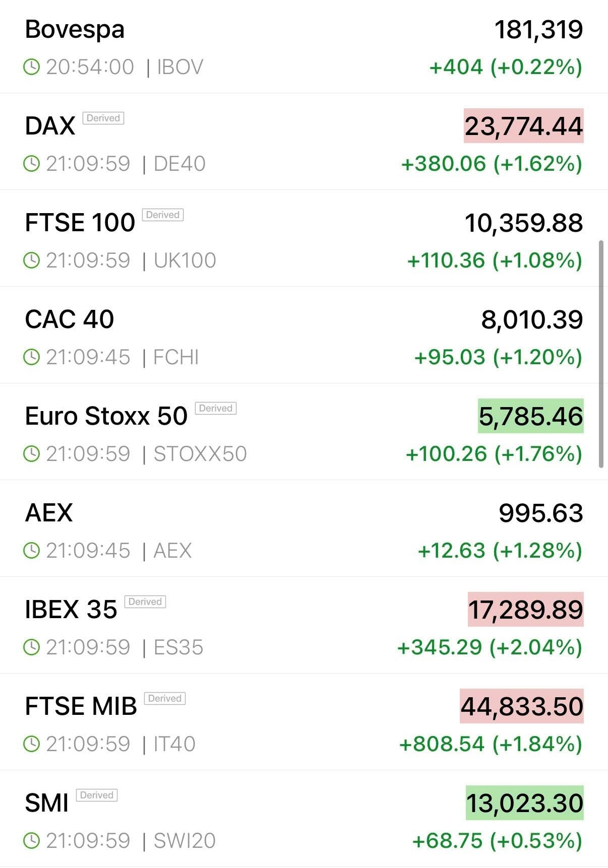Open the Bovespa index name
This screenshot has width=608, height=868.
tap(75, 29)
